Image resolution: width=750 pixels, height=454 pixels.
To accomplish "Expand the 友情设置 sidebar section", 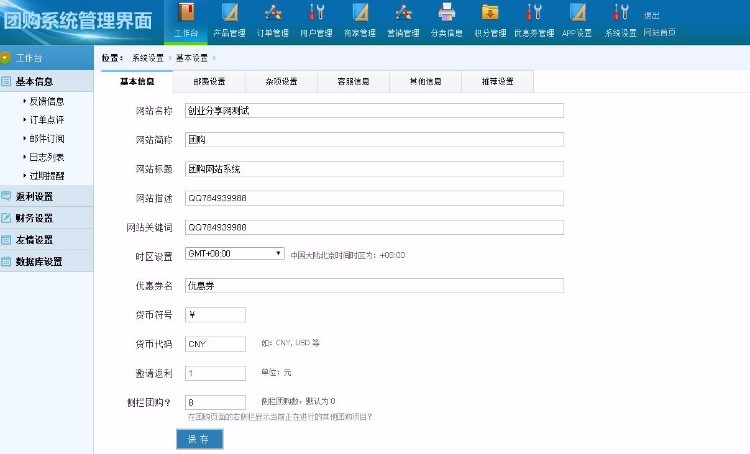I will [x=46, y=240].
